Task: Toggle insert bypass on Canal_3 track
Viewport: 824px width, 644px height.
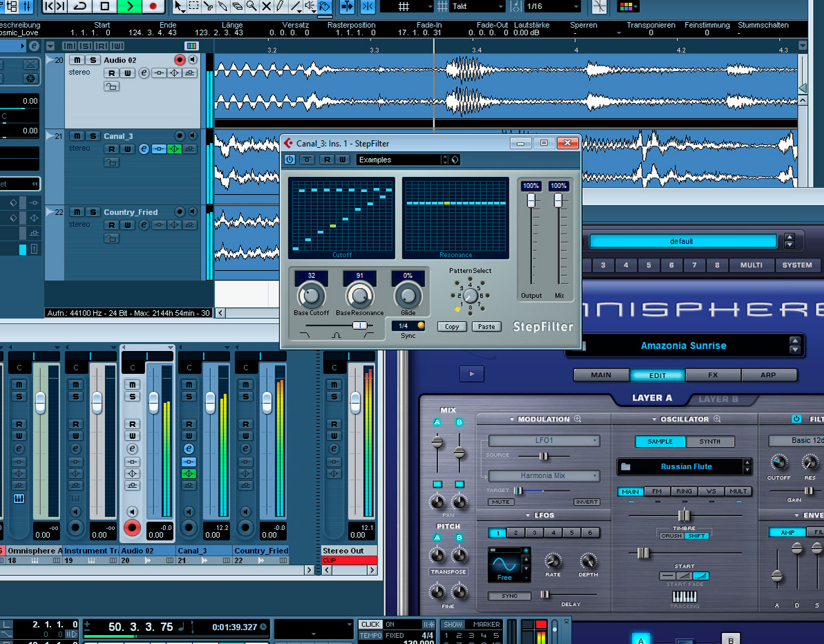Action: (x=159, y=149)
